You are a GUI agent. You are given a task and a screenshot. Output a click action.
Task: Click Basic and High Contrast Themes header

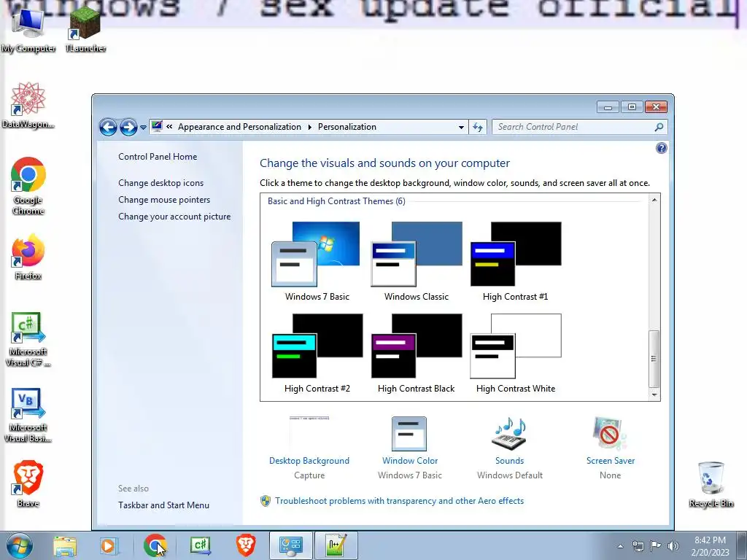click(x=336, y=201)
